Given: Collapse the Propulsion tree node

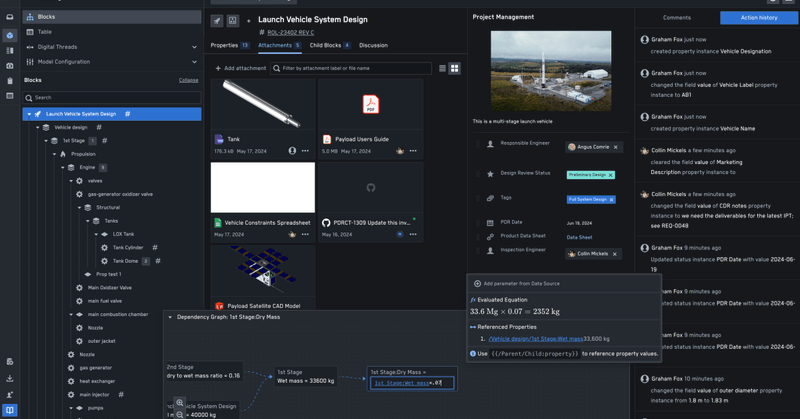Looking at the screenshot, I should click(x=54, y=154).
